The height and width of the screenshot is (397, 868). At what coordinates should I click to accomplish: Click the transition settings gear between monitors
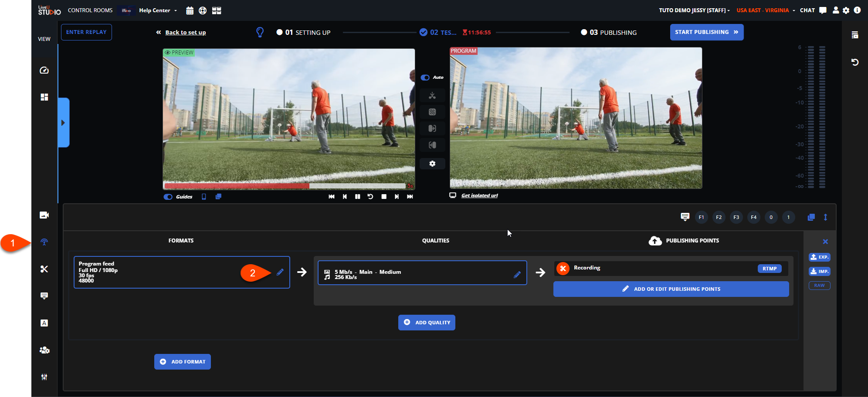tap(432, 164)
